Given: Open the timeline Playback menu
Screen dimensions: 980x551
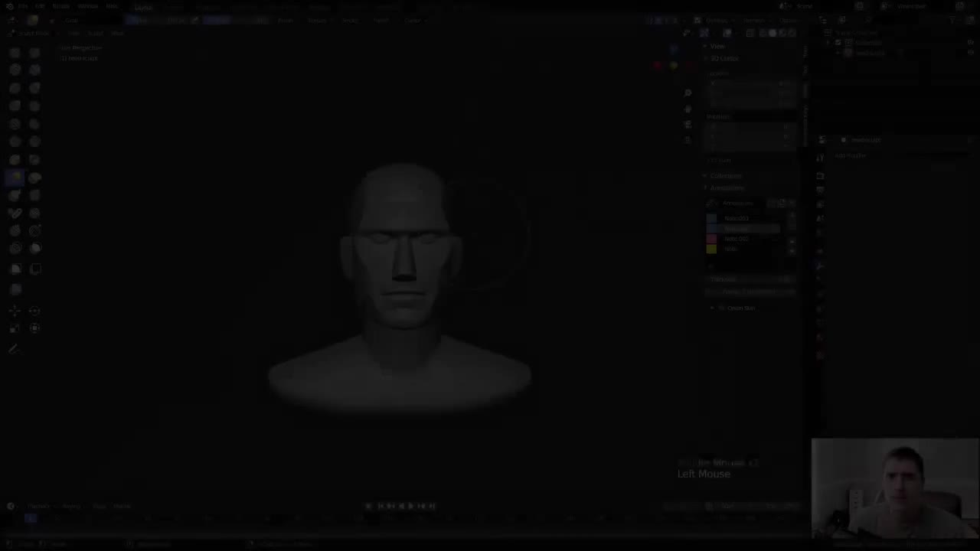Looking at the screenshot, I should (x=41, y=506).
